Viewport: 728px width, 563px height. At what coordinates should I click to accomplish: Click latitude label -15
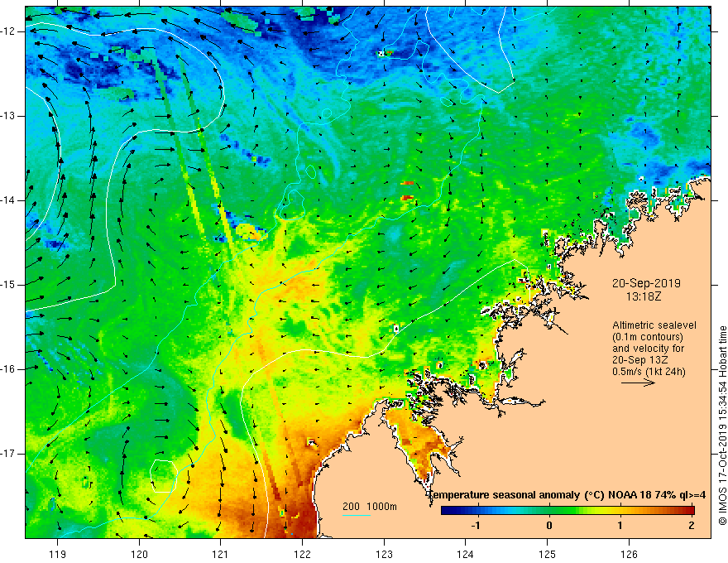(9, 285)
